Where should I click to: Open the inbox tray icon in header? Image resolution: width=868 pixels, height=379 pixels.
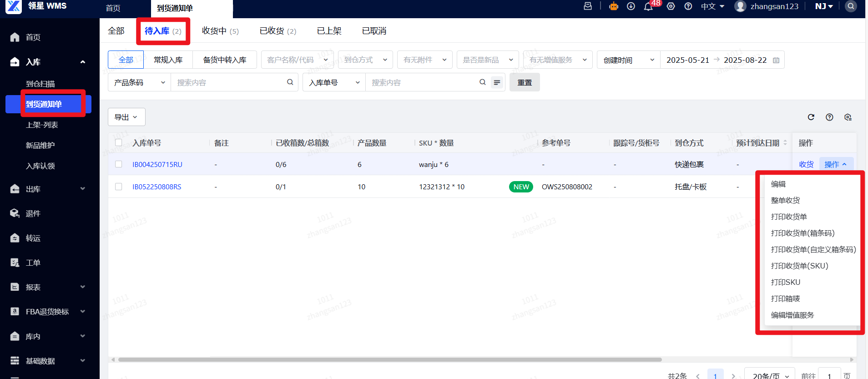[x=588, y=6]
